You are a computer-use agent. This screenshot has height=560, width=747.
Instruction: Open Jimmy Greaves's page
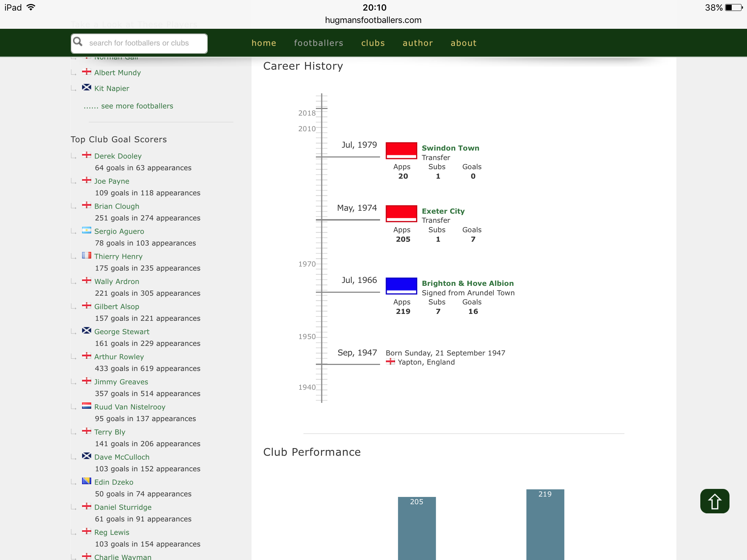121,382
